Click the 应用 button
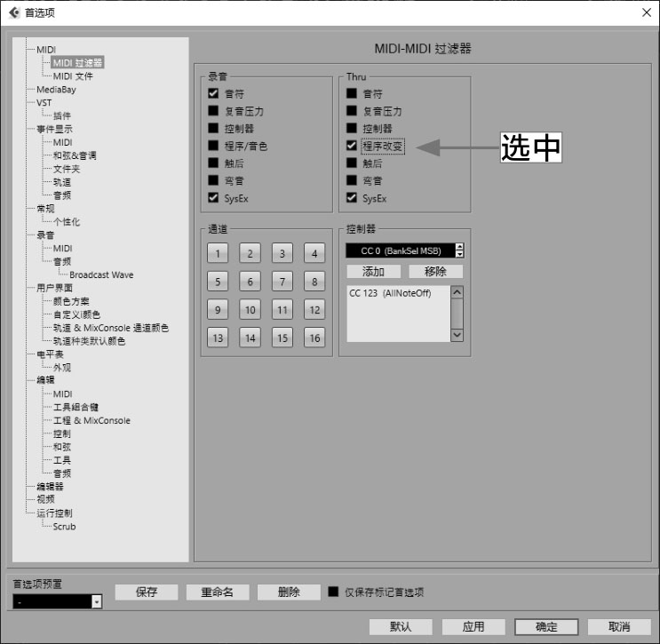This screenshot has height=644, width=660. tap(473, 626)
